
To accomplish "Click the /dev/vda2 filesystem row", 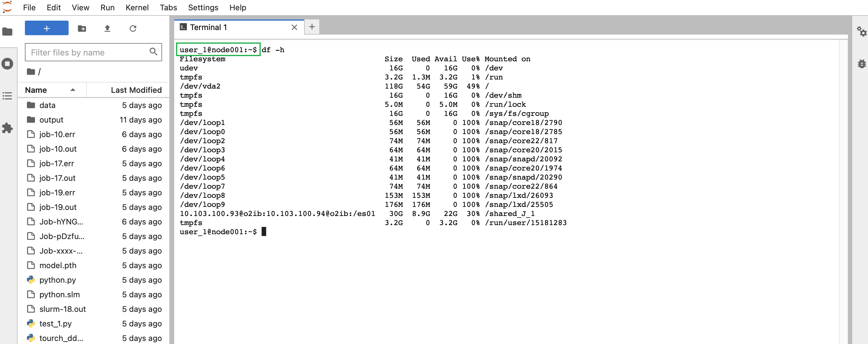I will 334,86.
